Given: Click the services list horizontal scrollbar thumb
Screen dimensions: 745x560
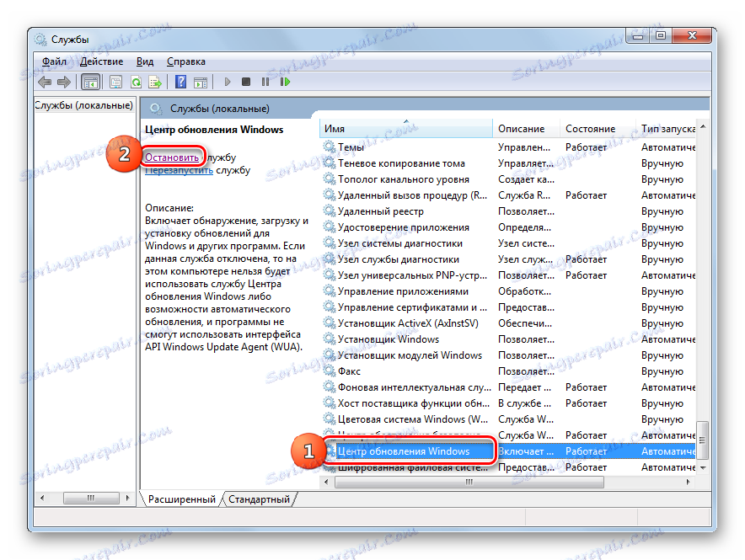Looking at the screenshot, I should coord(469,483).
